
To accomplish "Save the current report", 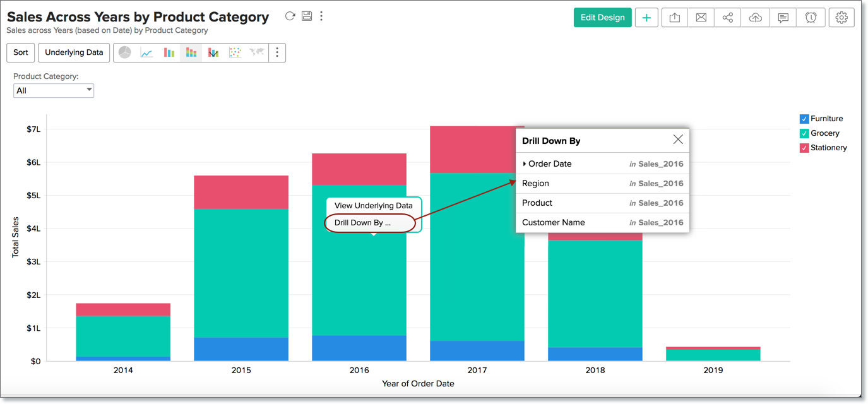I will [306, 16].
